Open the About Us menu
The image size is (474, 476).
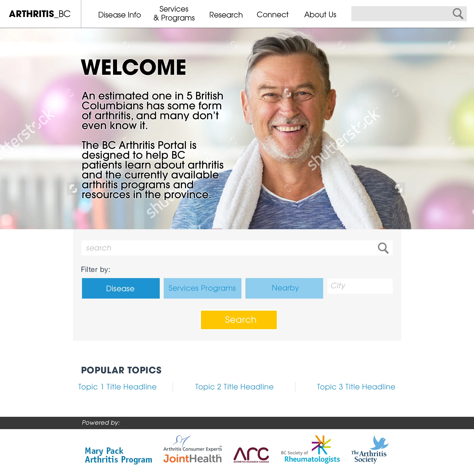coord(320,15)
